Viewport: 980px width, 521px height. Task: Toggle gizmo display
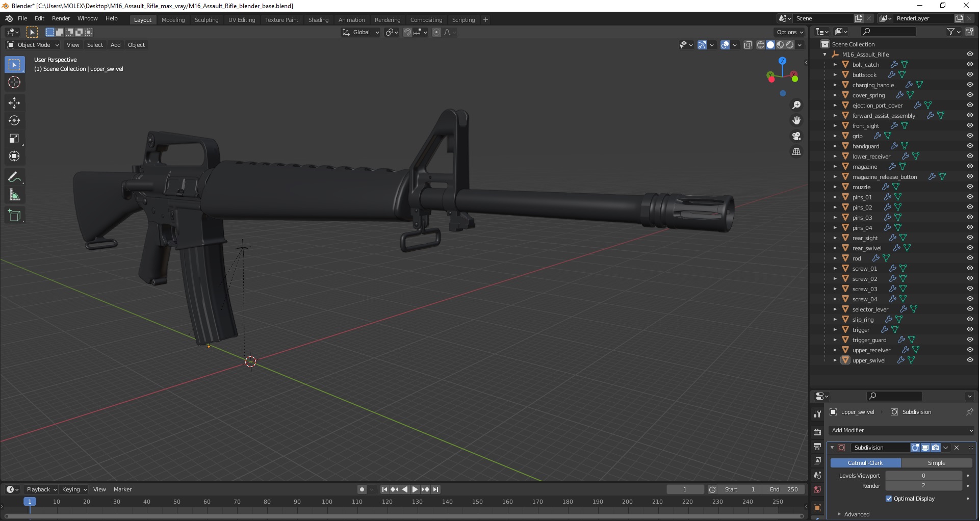pyautogui.click(x=702, y=45)
